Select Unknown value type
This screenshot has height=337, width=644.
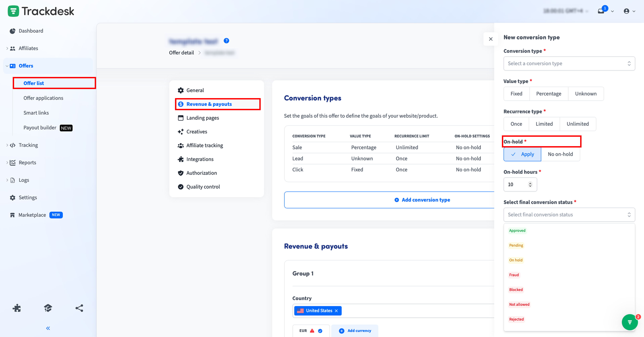tap(586, 94)
